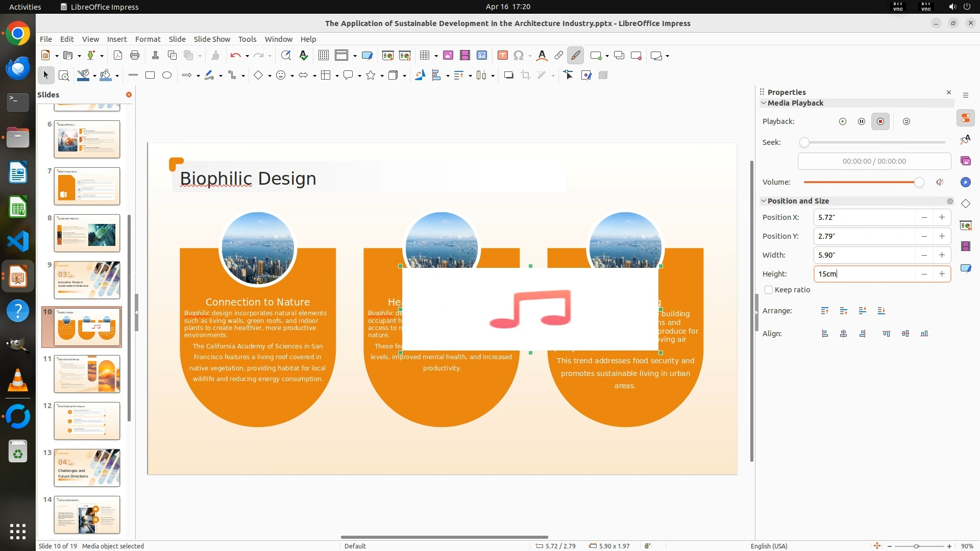Select the Rectangle drawing tool
The height and width of the screenshot is (551, 980).
(150, 75)
